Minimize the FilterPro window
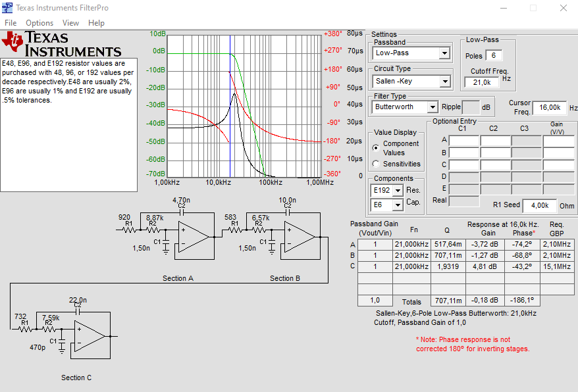 tap(504, 8)
